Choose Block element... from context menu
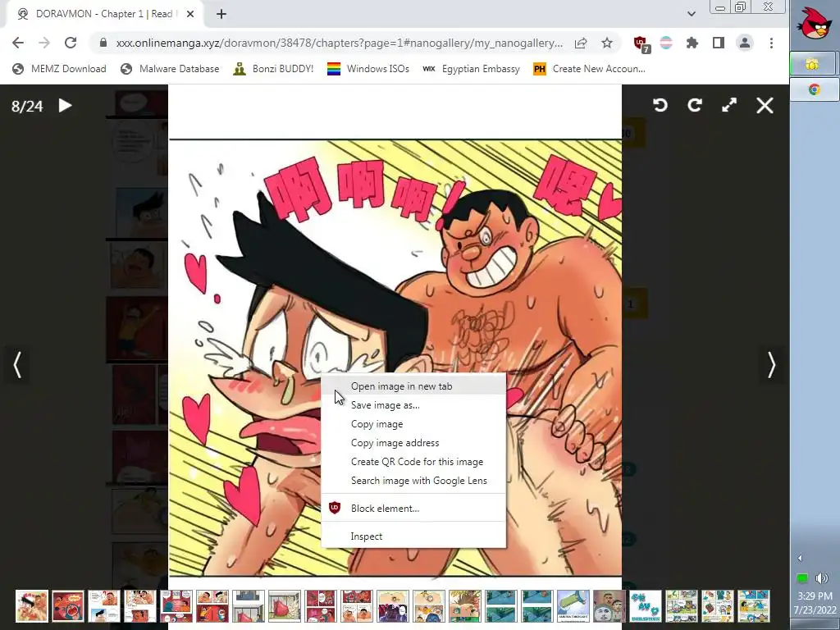840x630 pixels. (x=413, y=508)
